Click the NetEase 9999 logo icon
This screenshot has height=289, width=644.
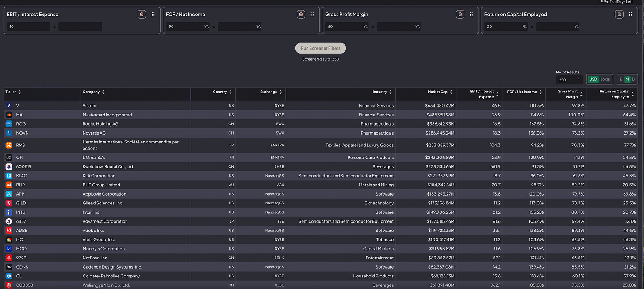9,258
